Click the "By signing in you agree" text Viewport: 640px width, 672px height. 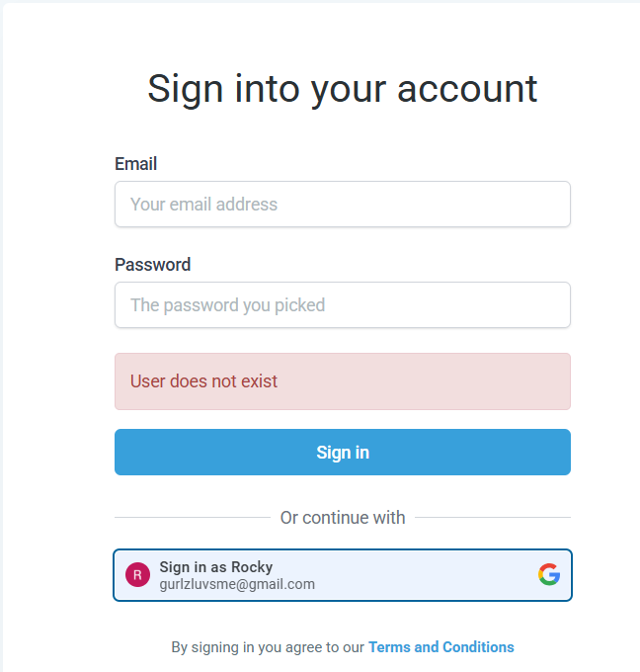[x=268, y=647]
